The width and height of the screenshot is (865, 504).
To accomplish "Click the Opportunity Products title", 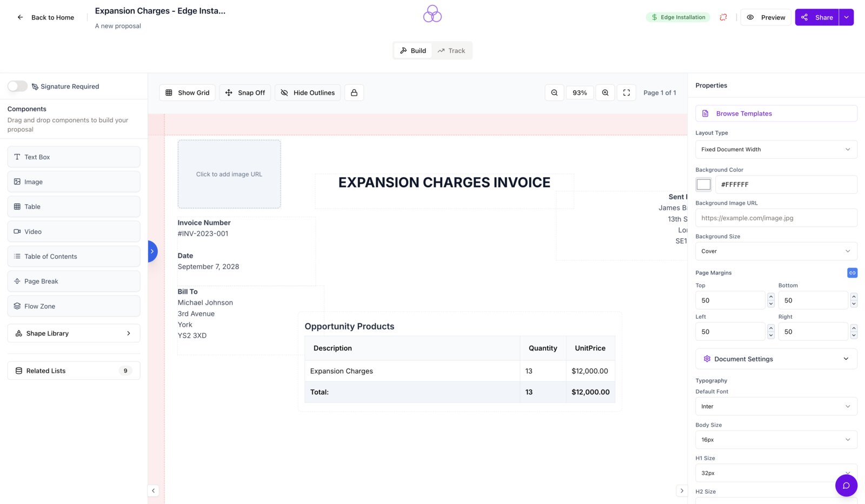I will (349, 326).
